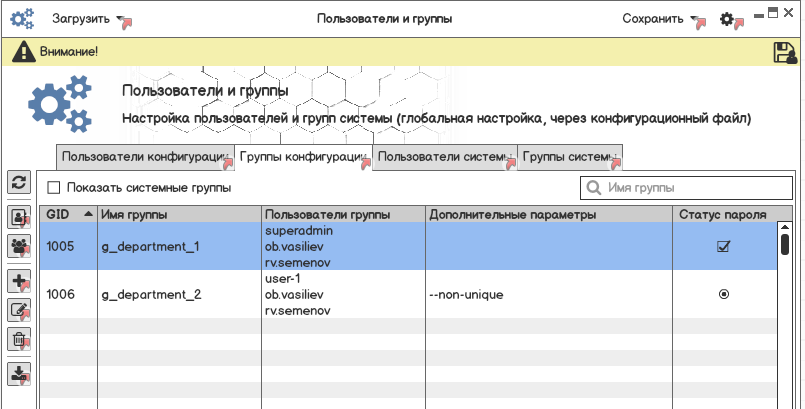Click the gear settings icon near Сохранить
The width and height of the screenshot is (805, 409).
[726, 20]
